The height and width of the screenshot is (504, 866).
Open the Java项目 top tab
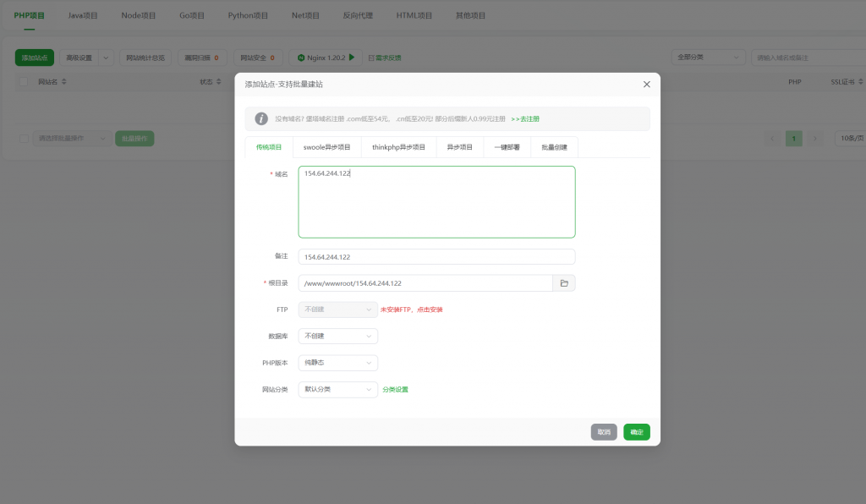[83, 15]
